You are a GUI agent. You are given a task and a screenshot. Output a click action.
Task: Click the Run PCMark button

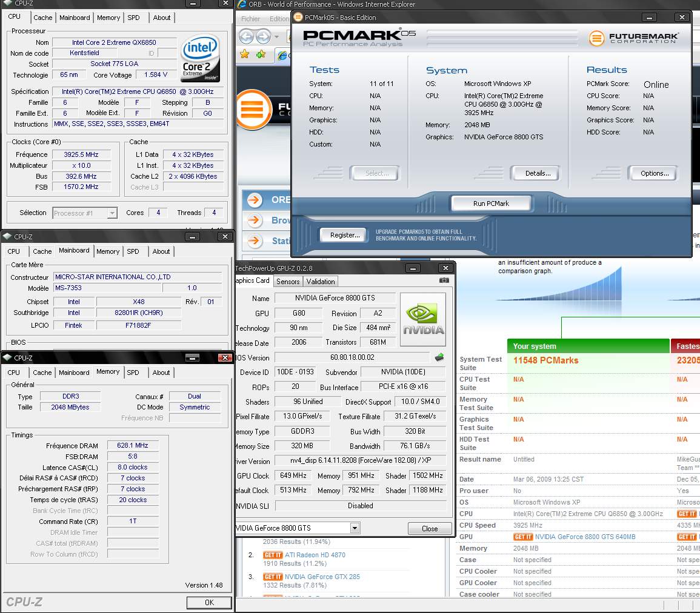[491, 204]
